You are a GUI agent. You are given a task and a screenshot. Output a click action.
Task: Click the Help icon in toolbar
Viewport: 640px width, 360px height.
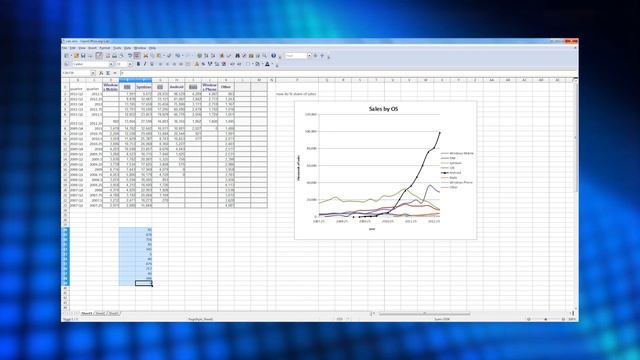tap(273, 56)
